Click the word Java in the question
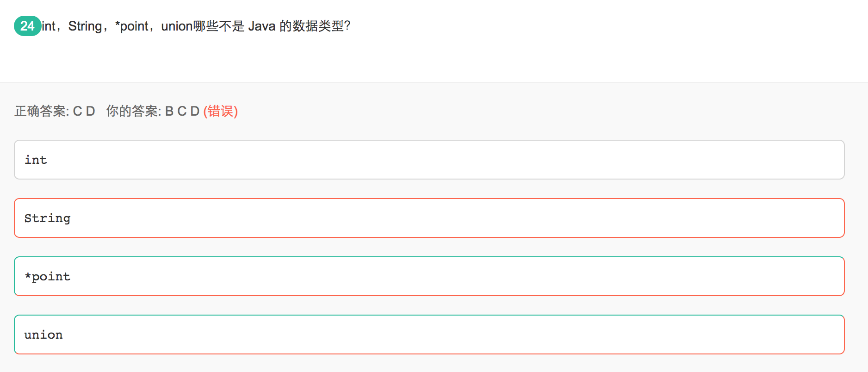The image size is (868, 372). (x=262, y=26)
